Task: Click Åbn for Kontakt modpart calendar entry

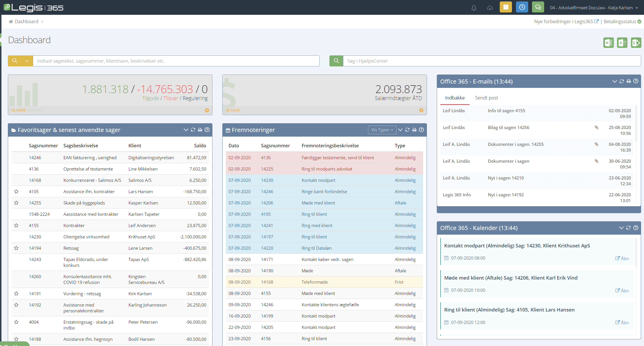Action: click(622, 258)
